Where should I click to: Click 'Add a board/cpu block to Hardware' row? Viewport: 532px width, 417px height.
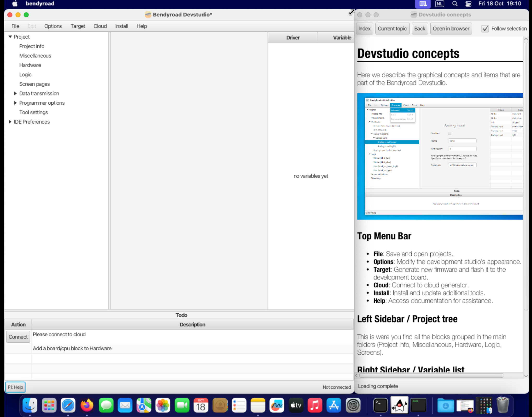pyautogui.click(x=179, y=349)
